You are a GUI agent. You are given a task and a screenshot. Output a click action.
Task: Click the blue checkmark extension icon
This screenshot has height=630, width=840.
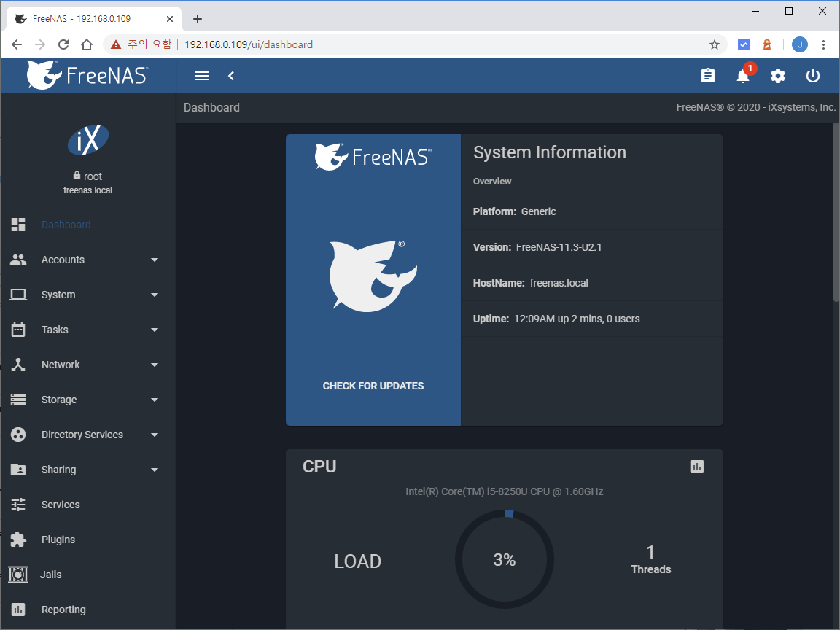click(x=744, y=44)
